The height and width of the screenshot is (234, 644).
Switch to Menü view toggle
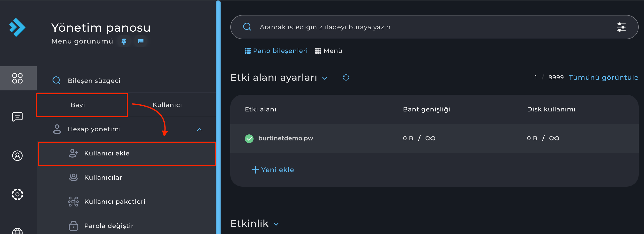tap(329, 51)
